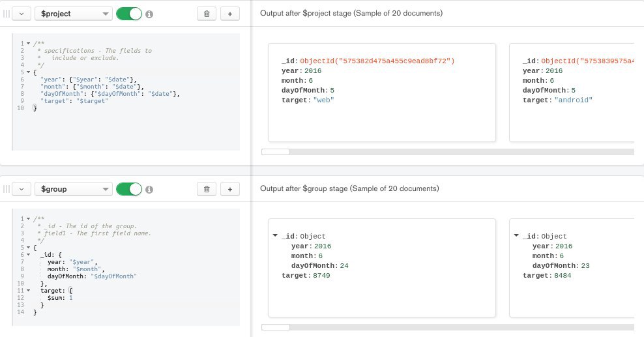This screenshot has height=337, width=644.
Task: Open info icon beside the $group toggle
Action: (149, 190)
